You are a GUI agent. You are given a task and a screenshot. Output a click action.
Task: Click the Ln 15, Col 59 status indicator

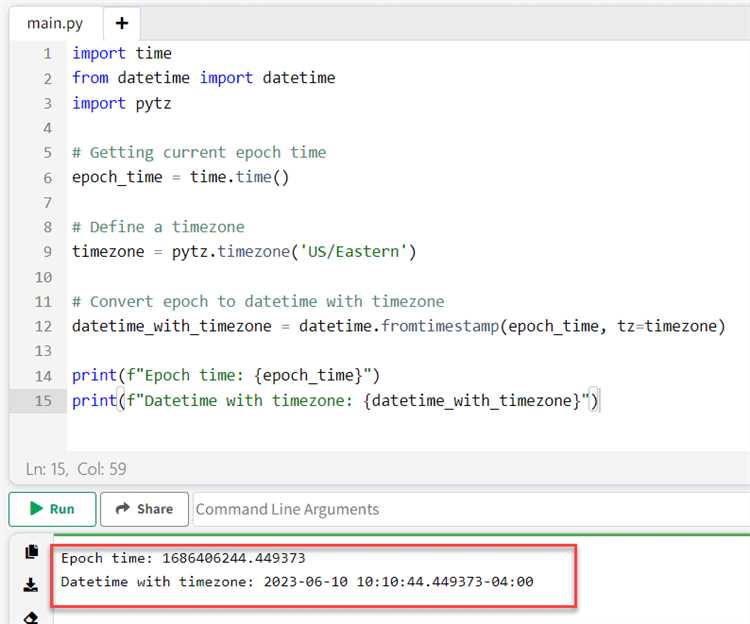[x=76, y=468]
